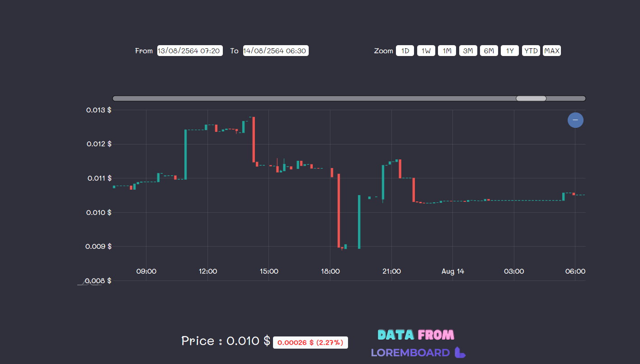Click the 03:00 time axis label
The height and width of the screenshot is (364, 640).
(x=514, y=271)
